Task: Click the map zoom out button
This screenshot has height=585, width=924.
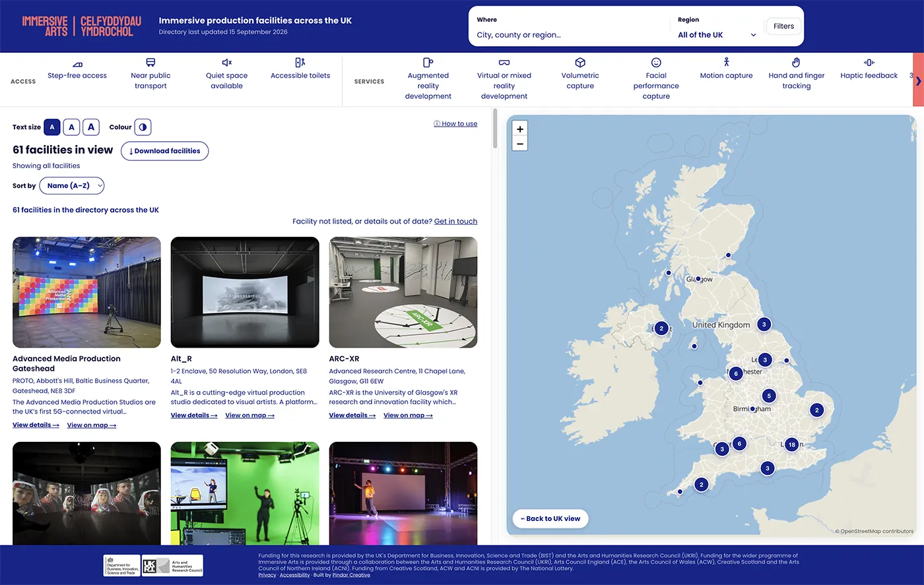Action: pyautogui.click(x=520, y=144)
